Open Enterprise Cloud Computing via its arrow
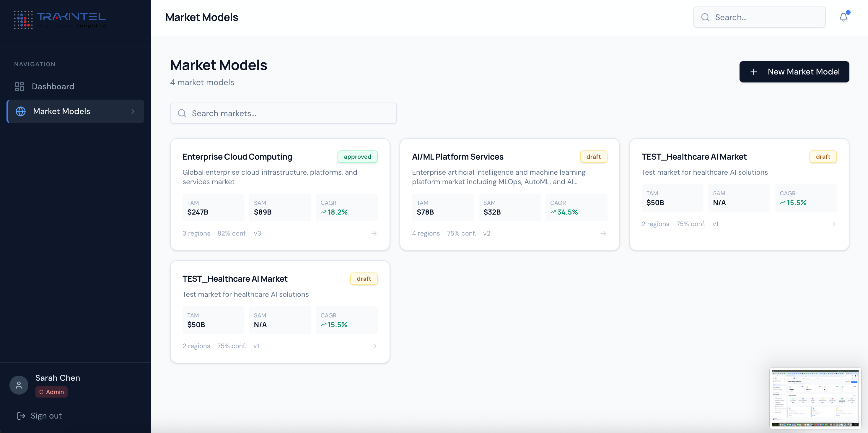The image size is (868, 433). coord(374,233)
